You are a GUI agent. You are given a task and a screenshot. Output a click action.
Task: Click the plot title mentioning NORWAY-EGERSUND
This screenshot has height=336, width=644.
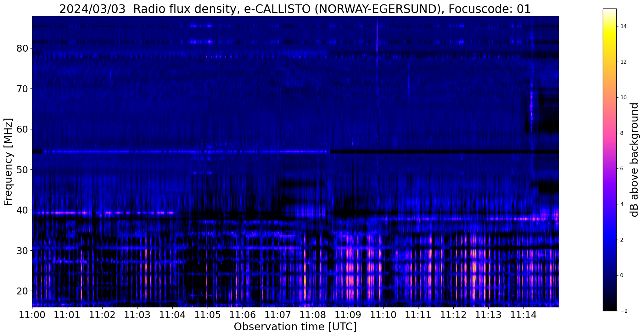[x=295, y=9]
